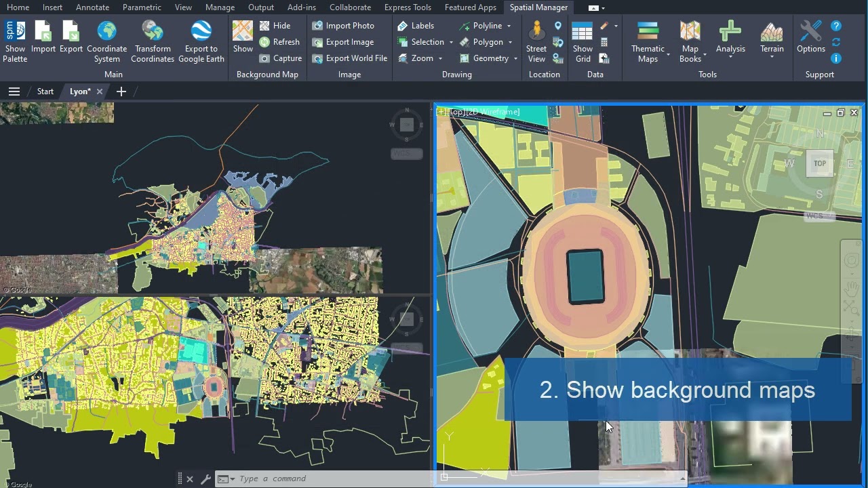Switch to the Output ribbon tab

click(x=261, y=7)
